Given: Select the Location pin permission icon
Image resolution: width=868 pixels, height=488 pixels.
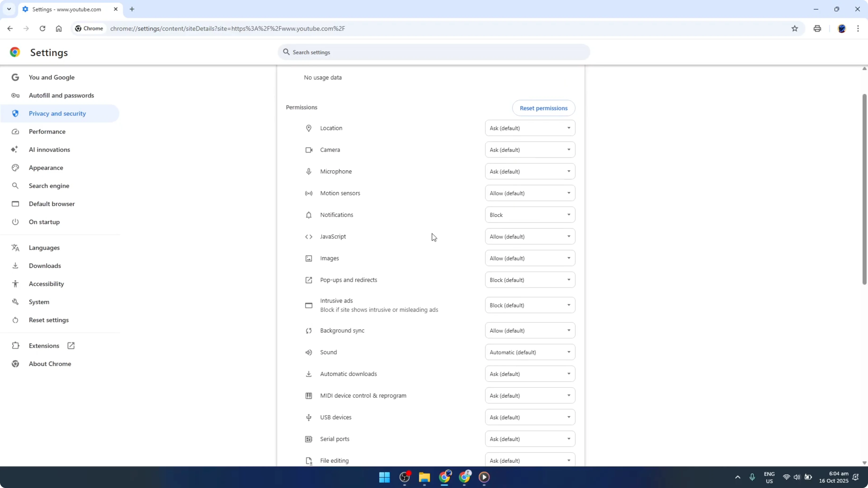Looking at the screenshot, I should [309, 128].
